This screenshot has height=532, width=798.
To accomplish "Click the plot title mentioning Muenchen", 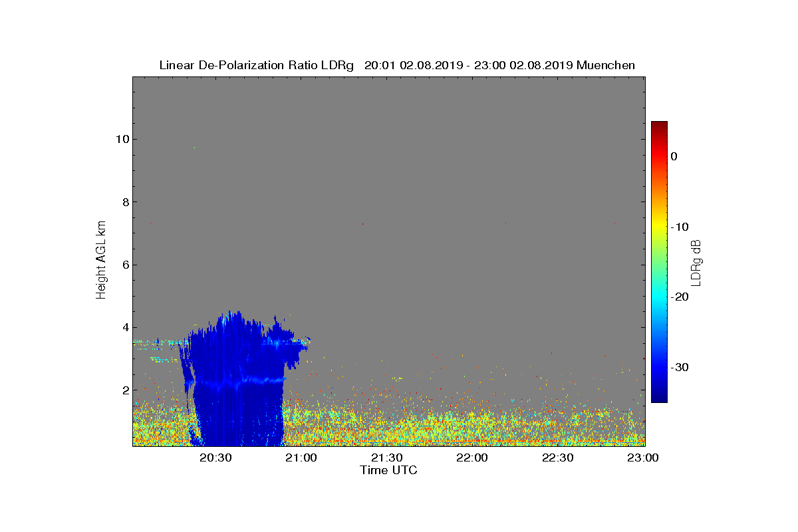I will click(397, 65).
